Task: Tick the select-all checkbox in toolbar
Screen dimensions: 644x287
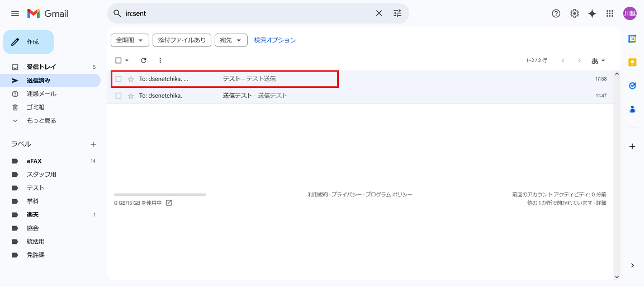Action: tap(118, 60)
